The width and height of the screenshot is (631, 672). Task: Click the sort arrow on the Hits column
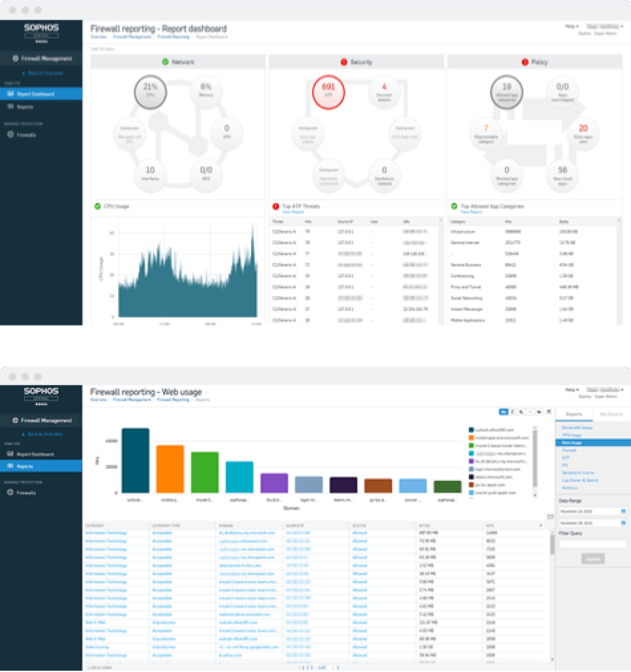point(540,525)
